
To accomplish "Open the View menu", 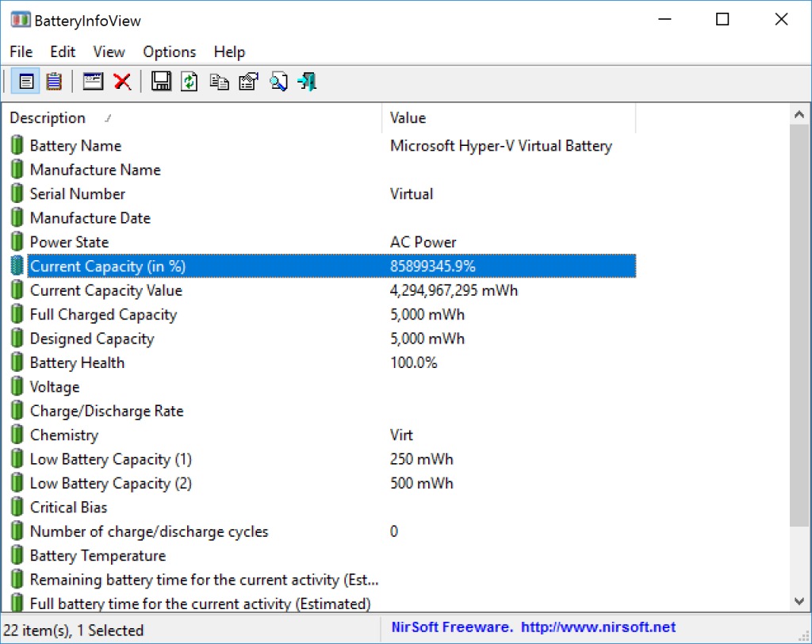I will pyautogui.click(x=109, y=52).
